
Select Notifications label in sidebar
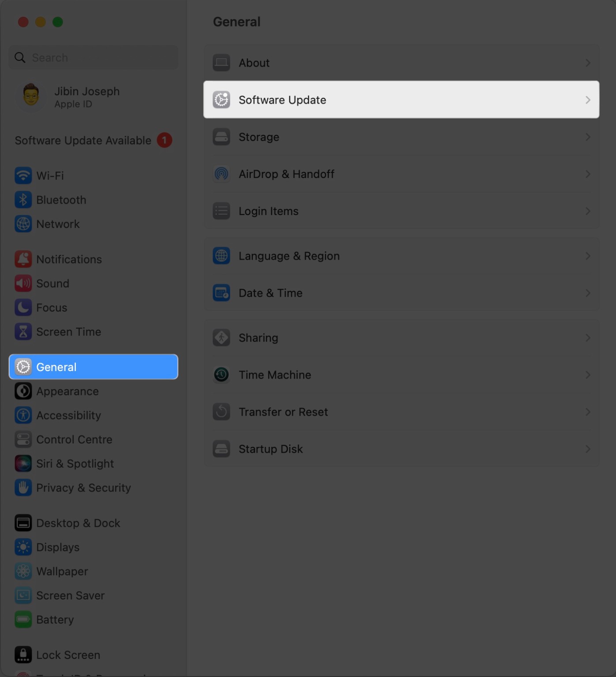click(69, 259)
